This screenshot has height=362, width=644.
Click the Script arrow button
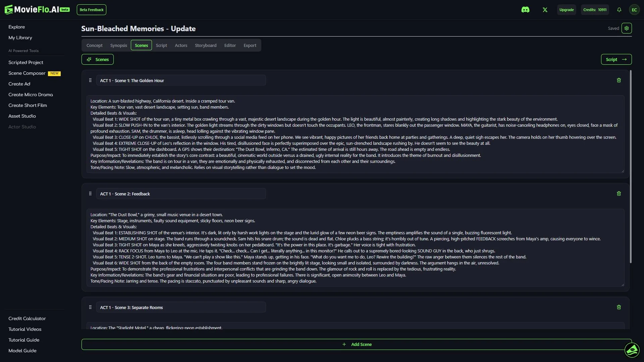coord(616,59)
